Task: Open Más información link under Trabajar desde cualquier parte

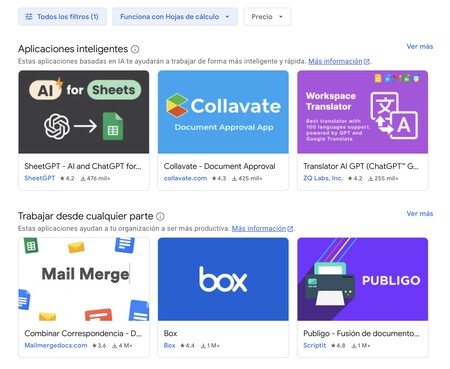Action: coord(262,229)
